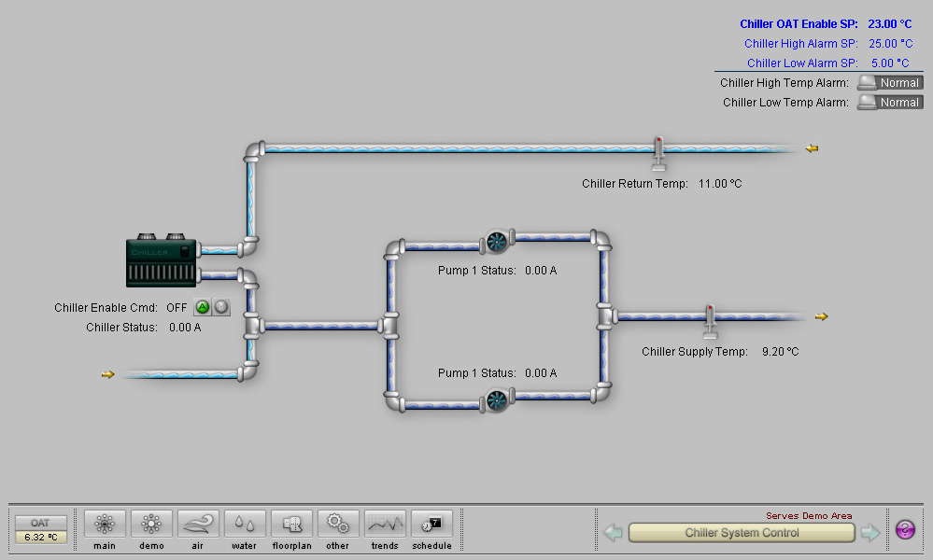Screen dimensions: 933x560
Task: Open the water systems page
Action: tap(245, 524)
